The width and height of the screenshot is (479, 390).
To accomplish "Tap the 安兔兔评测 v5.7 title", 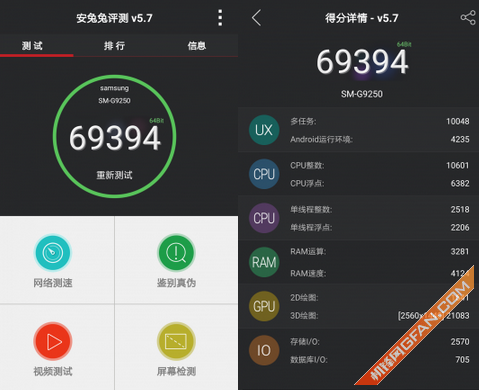I will pyautogui.click(x=114, y=18).
